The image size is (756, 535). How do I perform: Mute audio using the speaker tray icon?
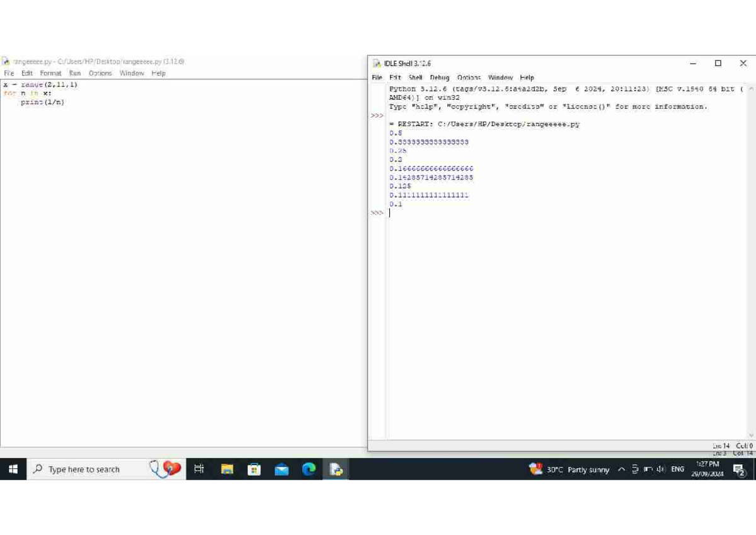click(x=659, y=469)
